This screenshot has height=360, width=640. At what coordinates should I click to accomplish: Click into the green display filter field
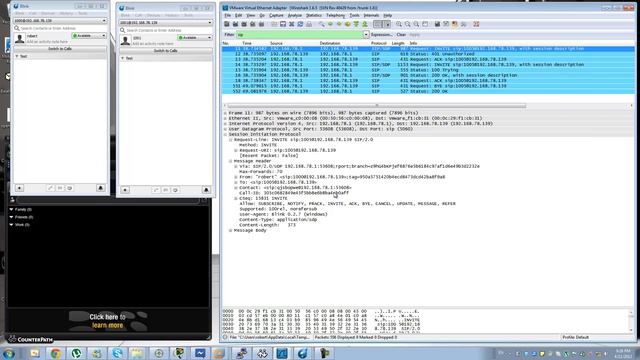pyautogui.click(x=299, y=35)
